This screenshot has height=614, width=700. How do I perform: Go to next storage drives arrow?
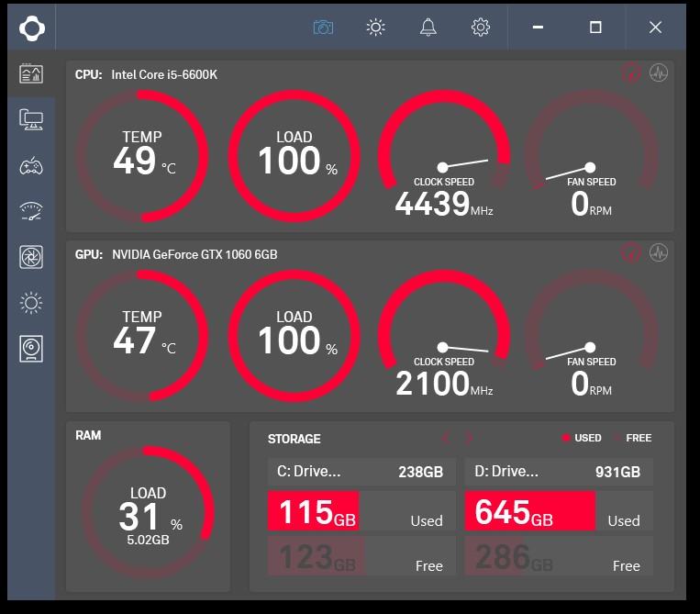pos(468,438)
